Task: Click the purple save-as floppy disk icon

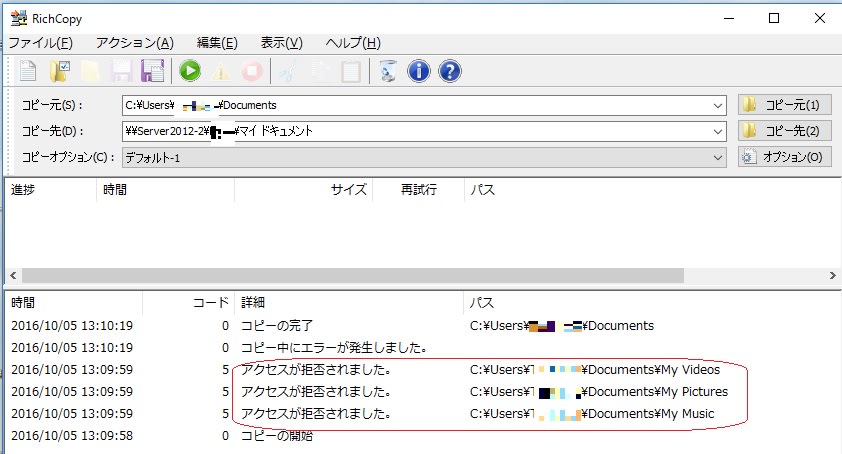Action: click(x=153, y=71)
